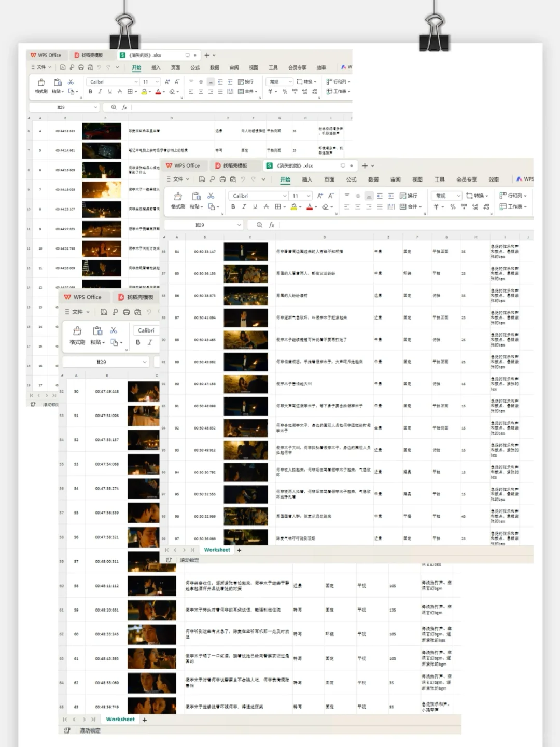Select the Worksheet sheet tab in the right-side window
Screen dimensions: 560x747
pos(217,550)
